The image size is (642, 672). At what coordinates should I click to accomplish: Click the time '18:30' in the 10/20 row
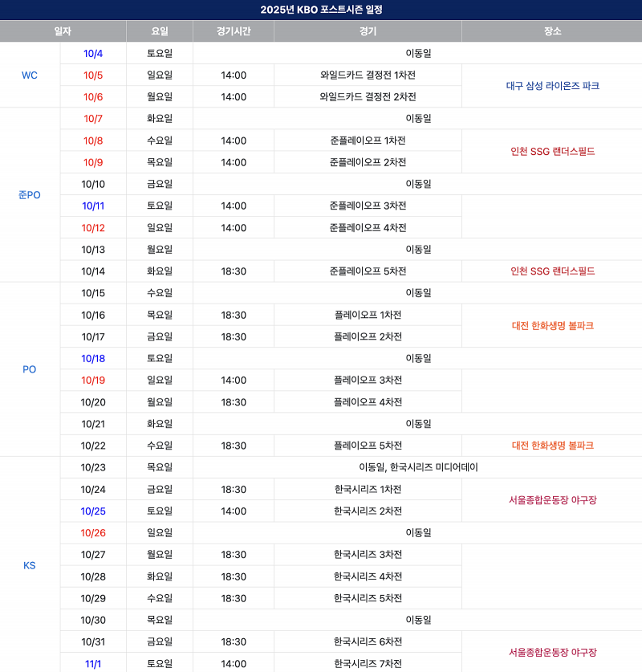(234, 402)
